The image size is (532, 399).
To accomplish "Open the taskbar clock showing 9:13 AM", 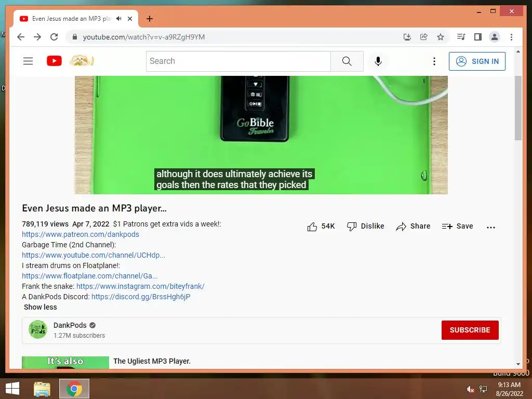I will point(509,389).
